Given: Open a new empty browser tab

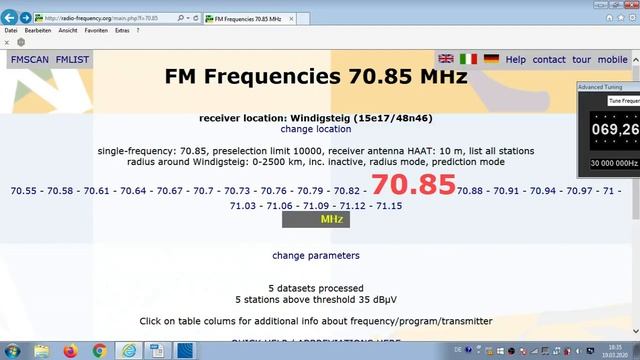Looking at the screenshot, I should coord(303,19).
